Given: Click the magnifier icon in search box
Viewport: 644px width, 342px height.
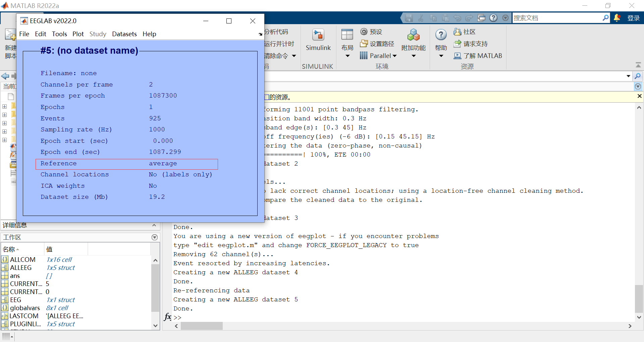Looking at the screenshot, I should (x=605, y=17).
